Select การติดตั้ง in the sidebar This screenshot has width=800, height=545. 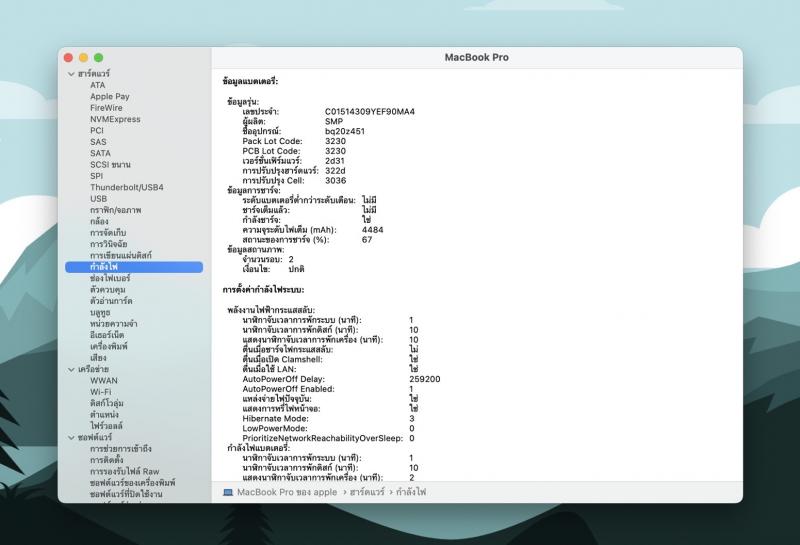(107, 460)
